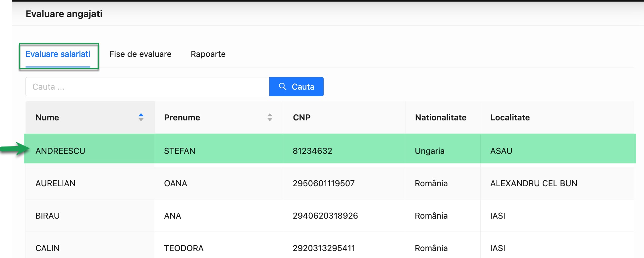The width and height of the screenshot is (644, 258).
Task: Click the Evaluare angajati page title
Action: [x=64, y=14]
